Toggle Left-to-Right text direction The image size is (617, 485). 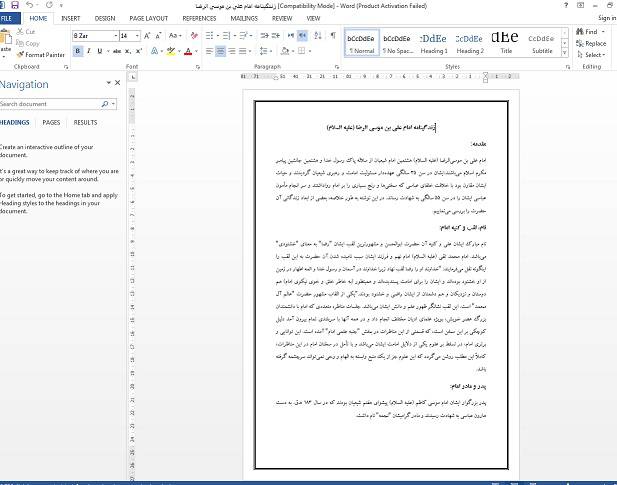click(x=291, y=36)
